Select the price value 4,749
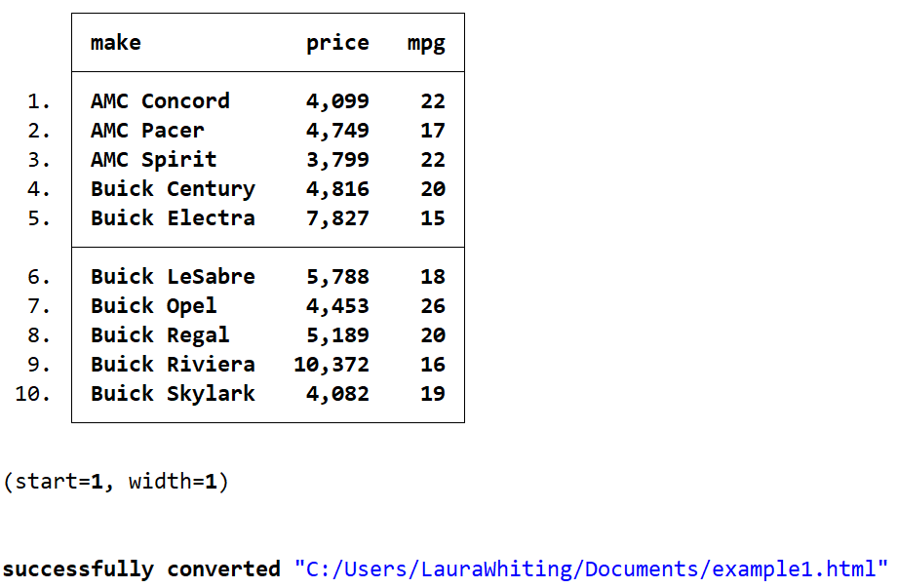Viewport: 898px width, 588px height. pos(337,131)
